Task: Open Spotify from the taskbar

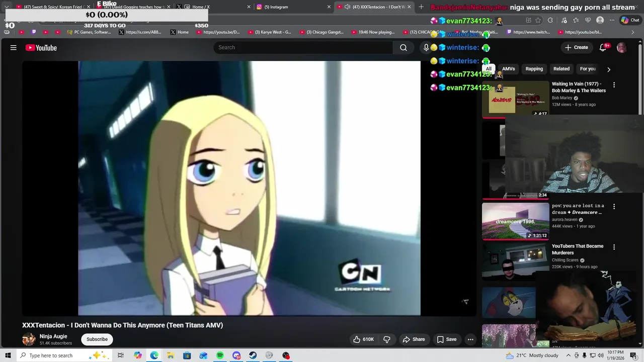Action: click(x=220, y=355)
